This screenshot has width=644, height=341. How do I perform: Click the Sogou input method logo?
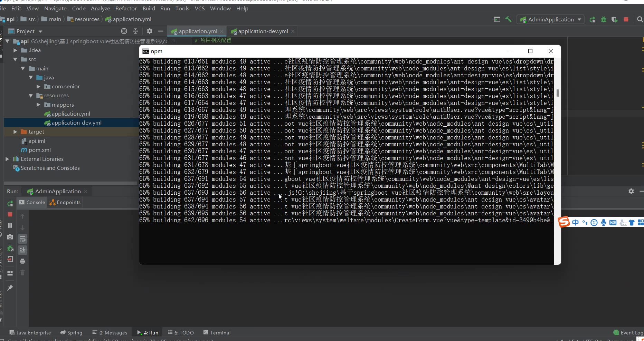(x=564, y=222)
